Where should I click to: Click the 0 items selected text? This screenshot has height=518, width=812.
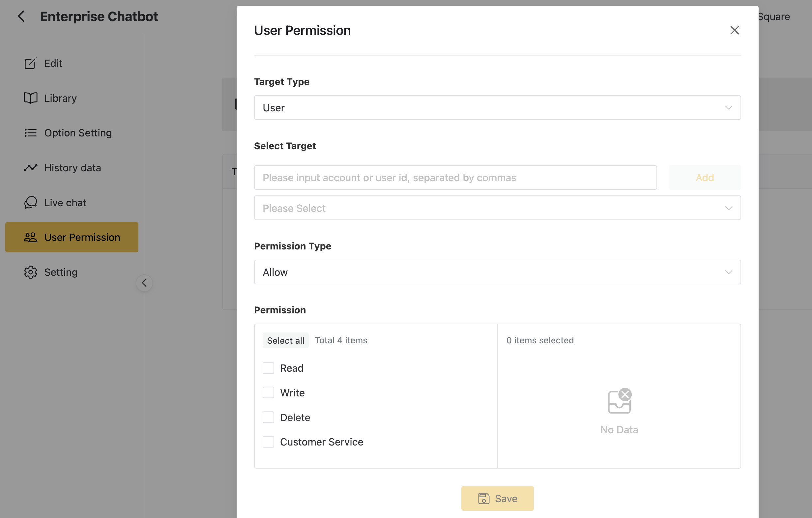pos(540,340)
